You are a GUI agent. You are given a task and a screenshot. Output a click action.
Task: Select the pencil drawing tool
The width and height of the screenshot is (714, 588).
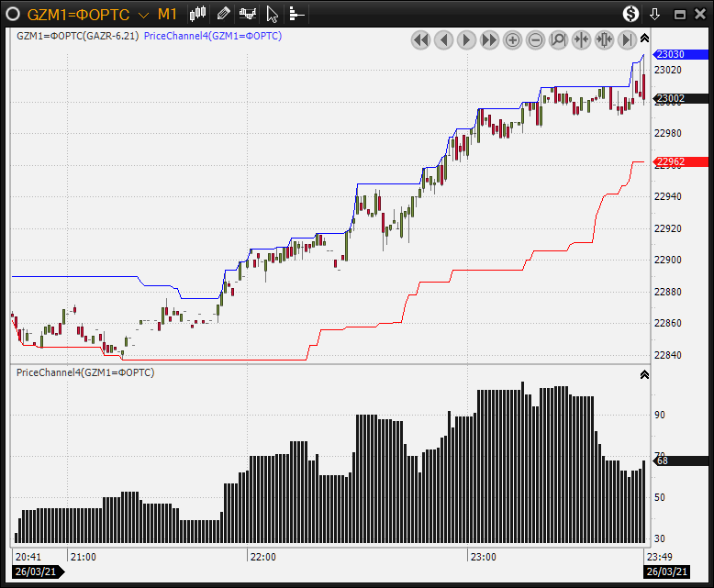[223, 14]
